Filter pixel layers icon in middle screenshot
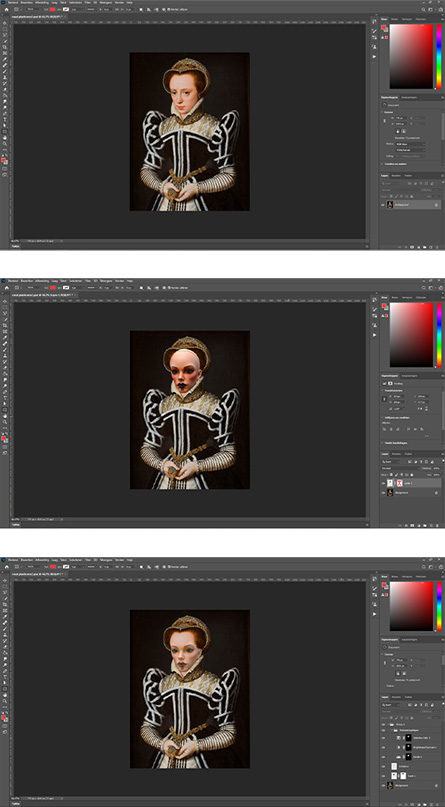The height and width of the screenshot is (807, 445). point(410,462)
